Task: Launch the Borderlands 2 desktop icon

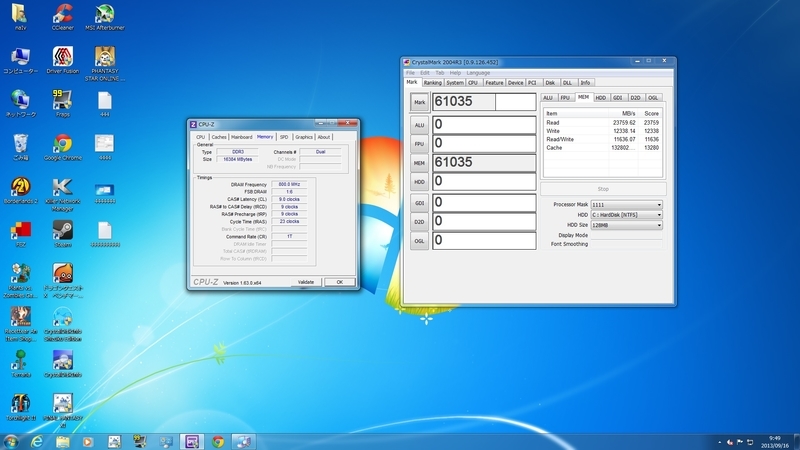Action: [21, 190]
